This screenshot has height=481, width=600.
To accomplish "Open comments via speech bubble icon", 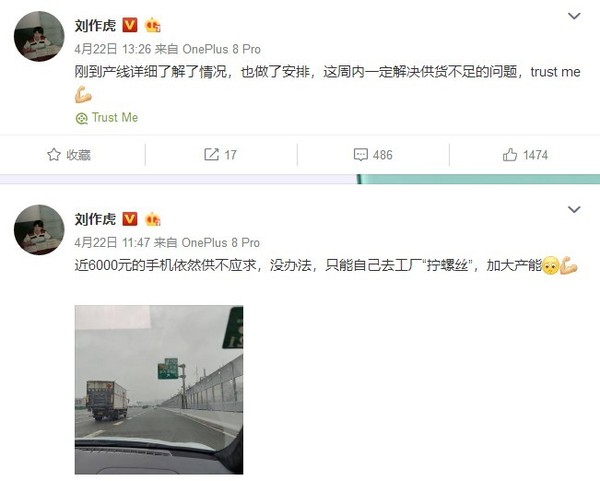I will pos(360,155).
